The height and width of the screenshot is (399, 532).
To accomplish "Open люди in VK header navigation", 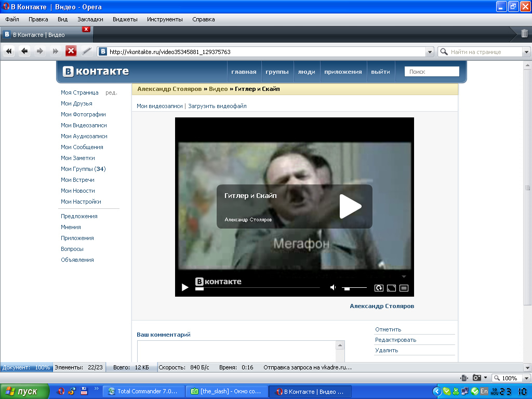I will (x=307, y=72).
